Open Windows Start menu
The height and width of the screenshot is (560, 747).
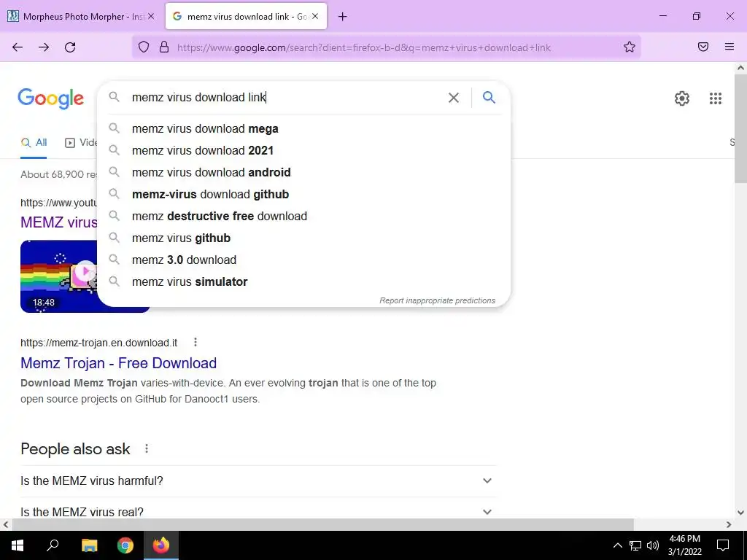18,545
